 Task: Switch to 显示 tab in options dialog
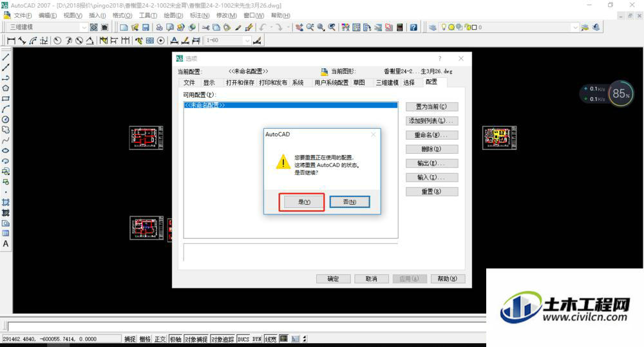click(209, 82)
